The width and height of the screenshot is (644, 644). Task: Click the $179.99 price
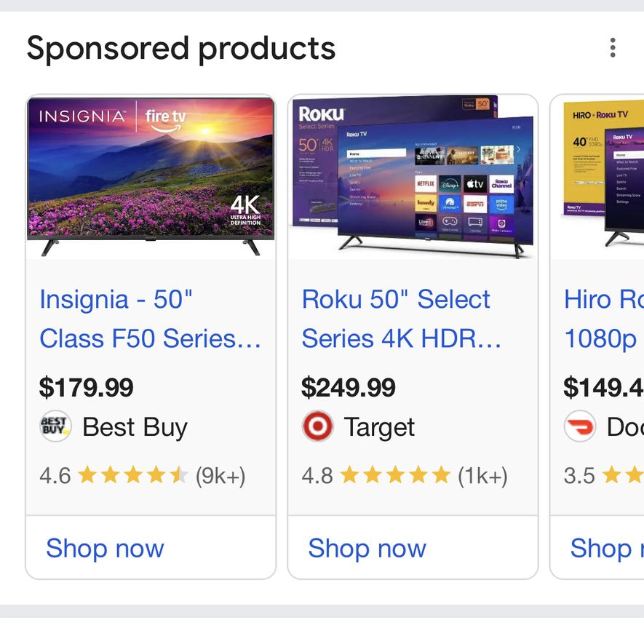87,387
